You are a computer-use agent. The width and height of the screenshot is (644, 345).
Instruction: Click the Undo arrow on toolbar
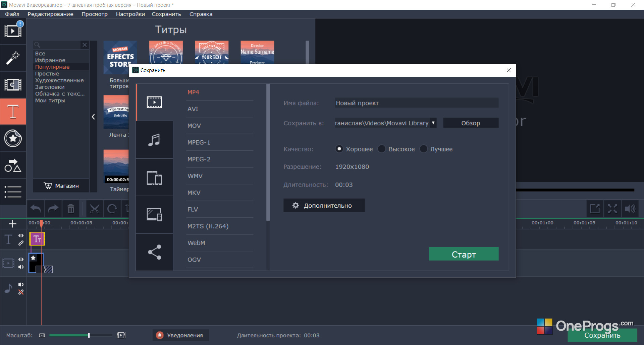click(36, 209)
